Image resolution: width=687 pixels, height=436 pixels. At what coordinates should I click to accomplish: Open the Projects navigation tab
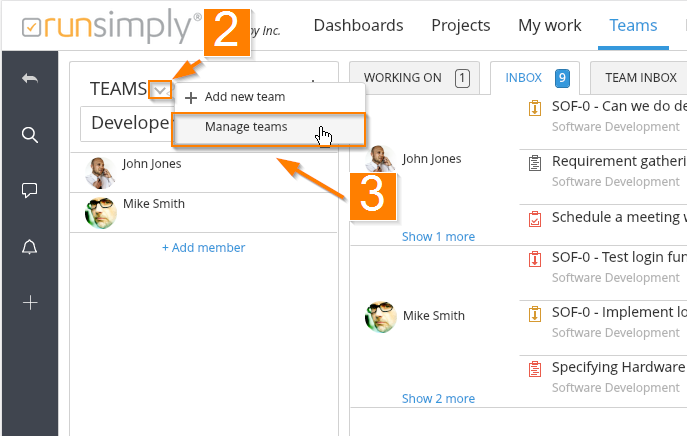(x=460, y=26)
